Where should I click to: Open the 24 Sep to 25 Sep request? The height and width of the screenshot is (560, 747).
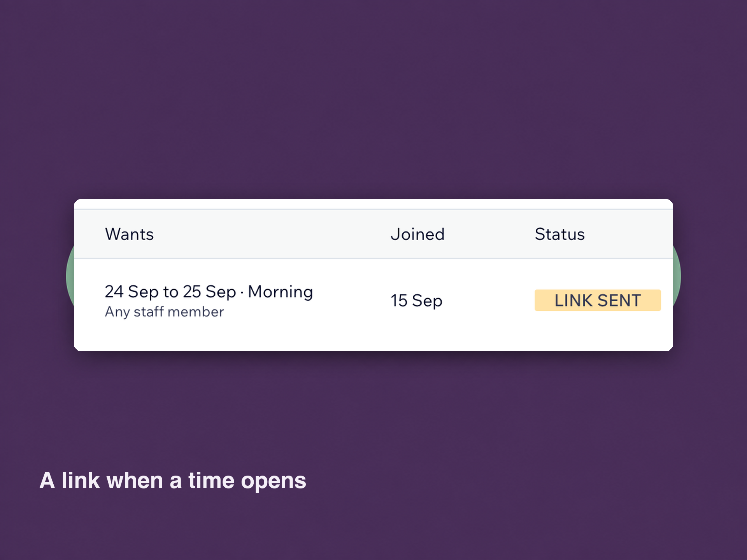point(209,292)
